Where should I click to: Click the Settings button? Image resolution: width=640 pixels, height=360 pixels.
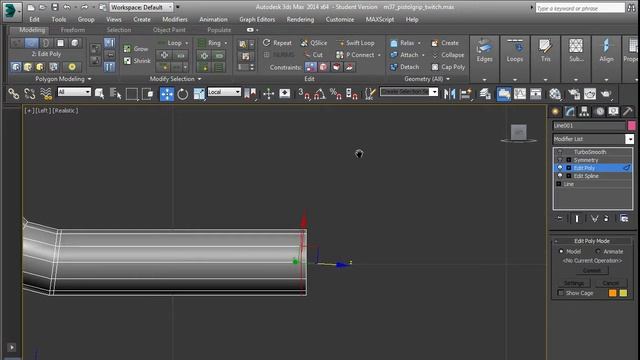point(574,283)
